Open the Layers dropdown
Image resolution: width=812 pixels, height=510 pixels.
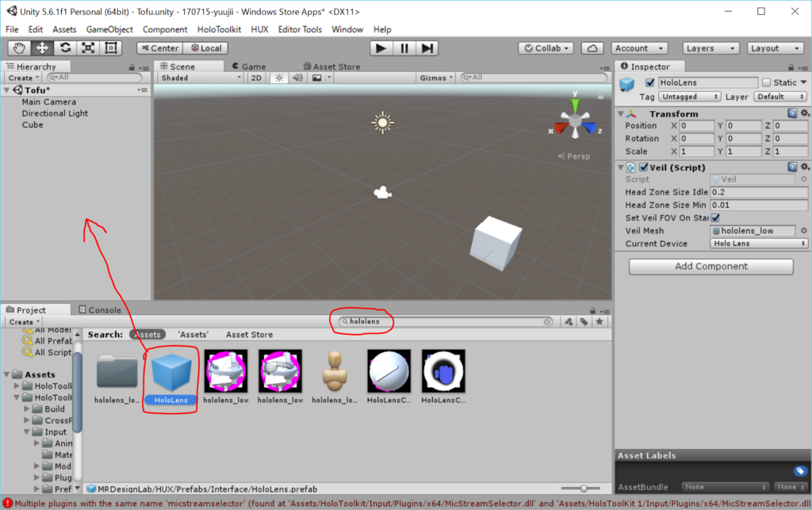coord(710,48)
